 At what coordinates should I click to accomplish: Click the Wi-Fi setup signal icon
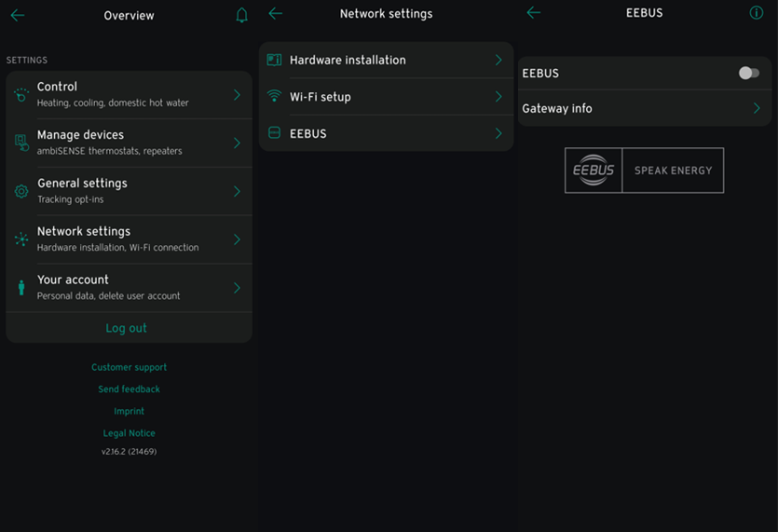tap(274, 97)
